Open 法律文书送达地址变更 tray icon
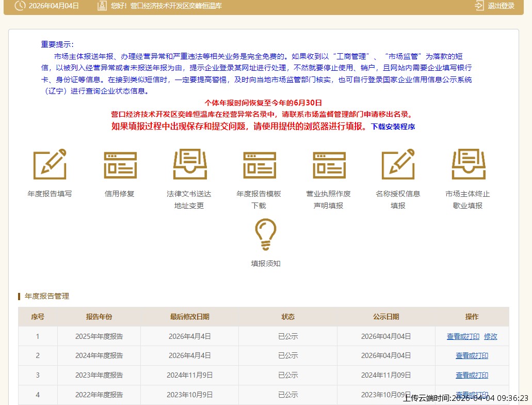The image size is (532, 405). pos(189,164)
